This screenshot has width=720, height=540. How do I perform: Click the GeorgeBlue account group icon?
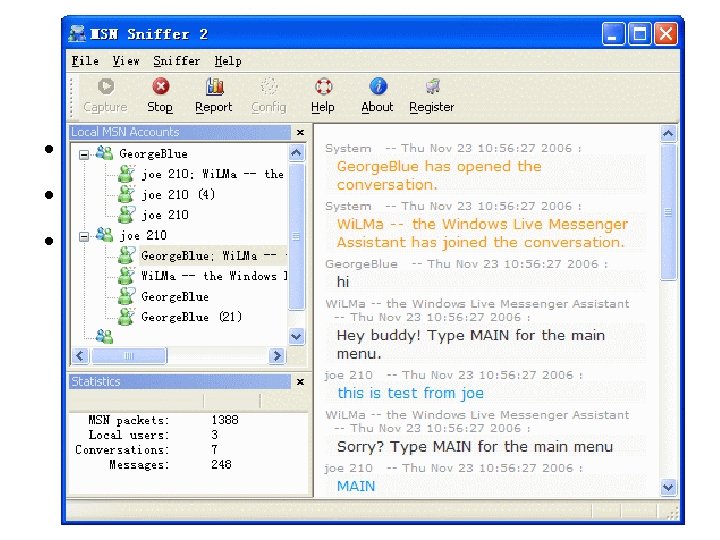pos(104,153)
